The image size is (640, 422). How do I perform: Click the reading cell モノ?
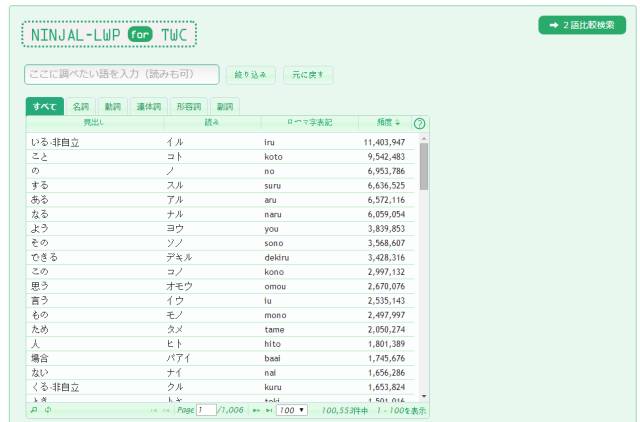click(x=174, y=315)
